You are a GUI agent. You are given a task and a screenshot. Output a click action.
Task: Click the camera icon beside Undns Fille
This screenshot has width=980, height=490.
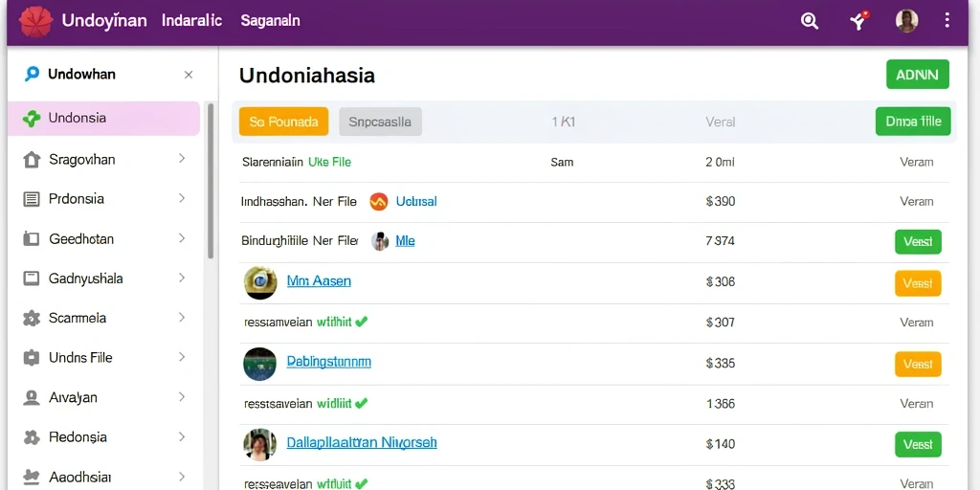[32, 358]
